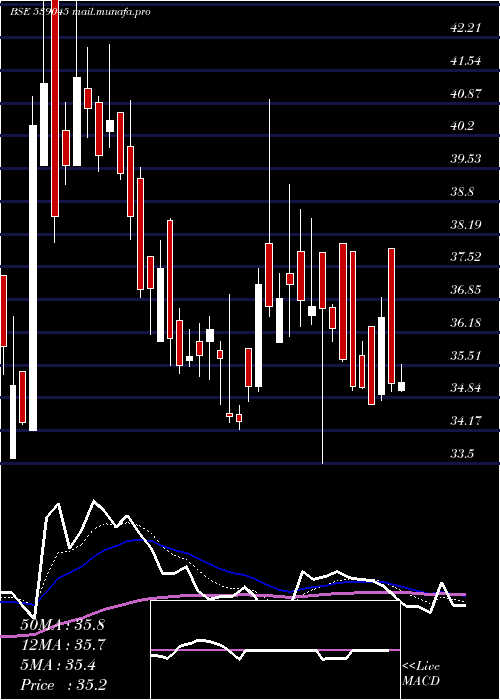Click the 35.51 price axis label
This screenshot has height=700, width=500.
466,356
